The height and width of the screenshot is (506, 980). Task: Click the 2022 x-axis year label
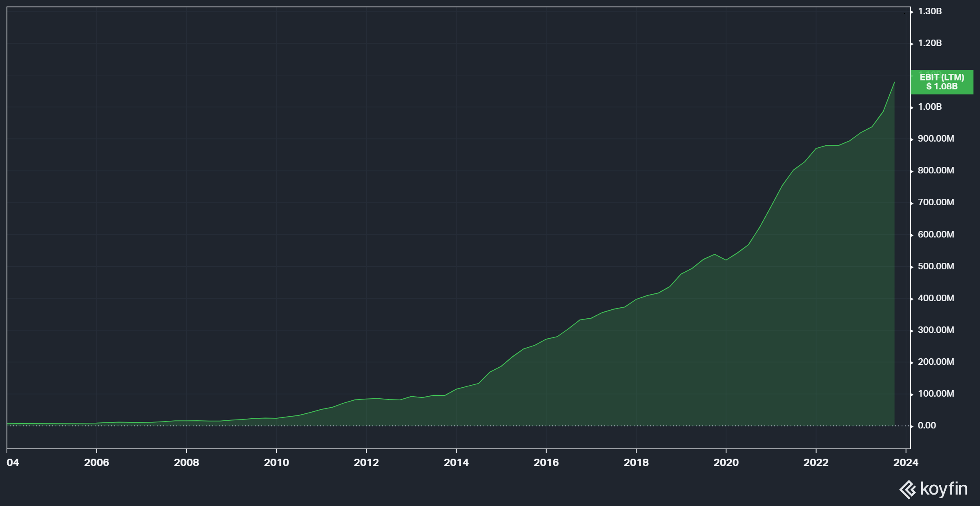tap(816, 462)
